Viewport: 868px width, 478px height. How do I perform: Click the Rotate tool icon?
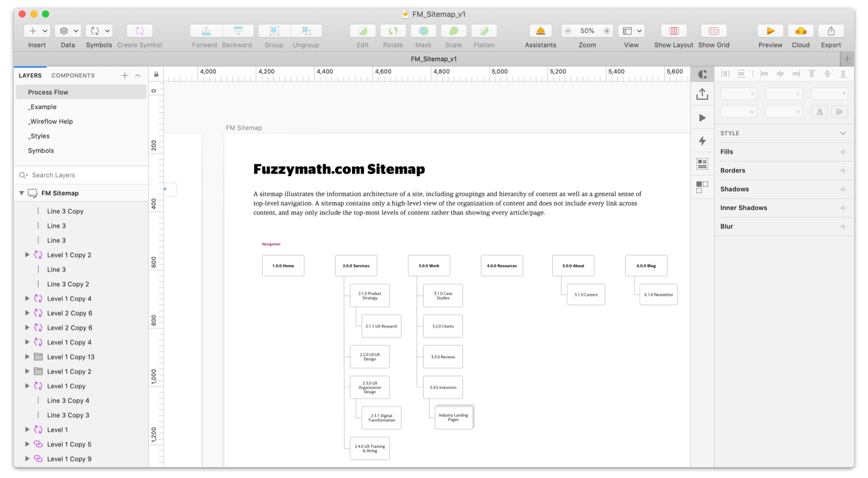393,31
